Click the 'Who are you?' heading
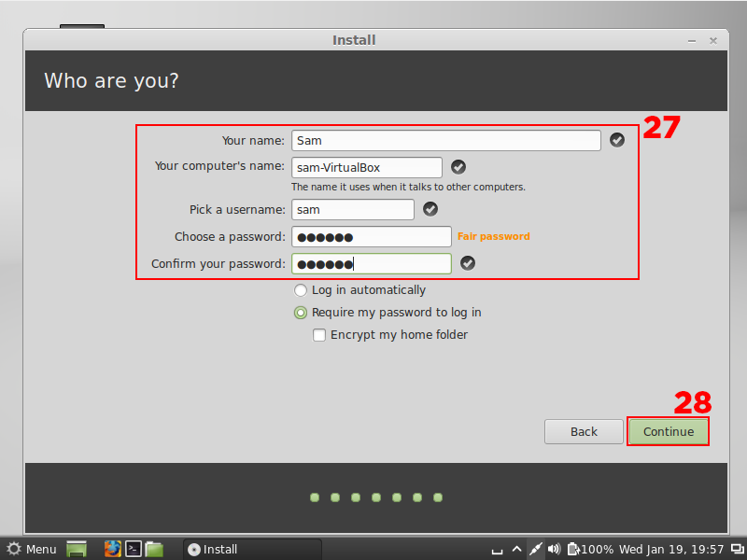Image resolution: width=747 pixels, height=560 pixels. [111, 81]
